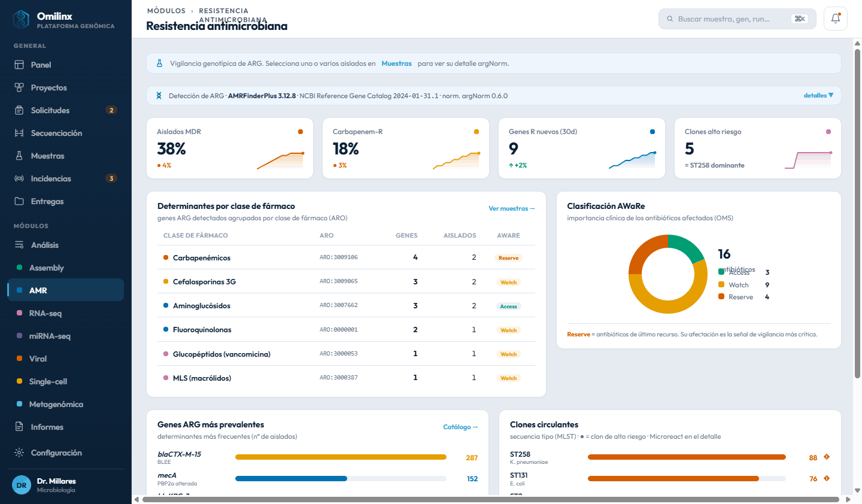Click the search magnifier icon

670,19
